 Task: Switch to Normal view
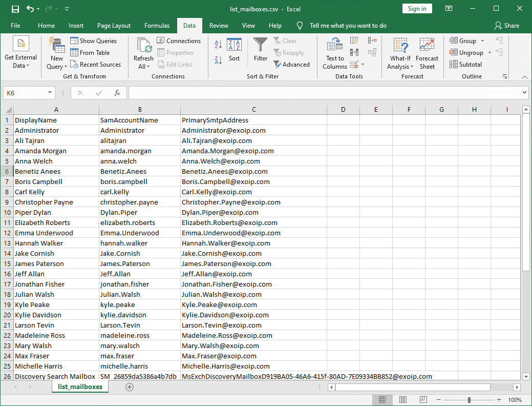[x=382, y=399]
